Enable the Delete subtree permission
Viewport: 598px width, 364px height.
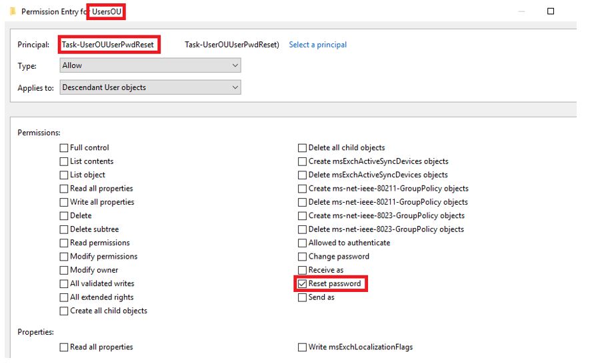64,229
